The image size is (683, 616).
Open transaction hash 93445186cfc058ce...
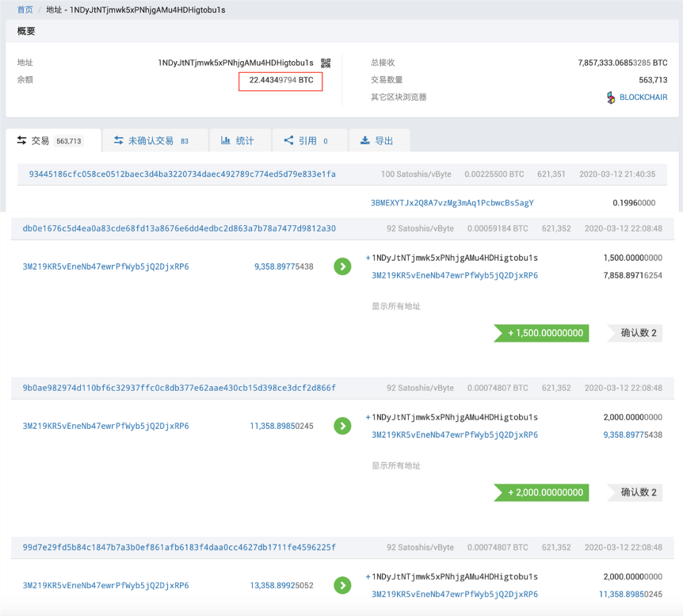182,174
